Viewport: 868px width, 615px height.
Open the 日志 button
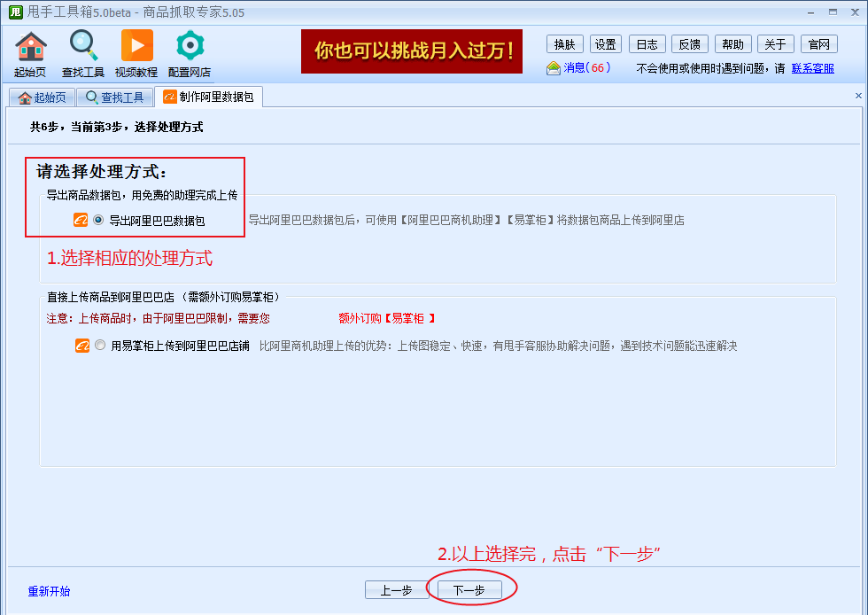tap(647, 44)
